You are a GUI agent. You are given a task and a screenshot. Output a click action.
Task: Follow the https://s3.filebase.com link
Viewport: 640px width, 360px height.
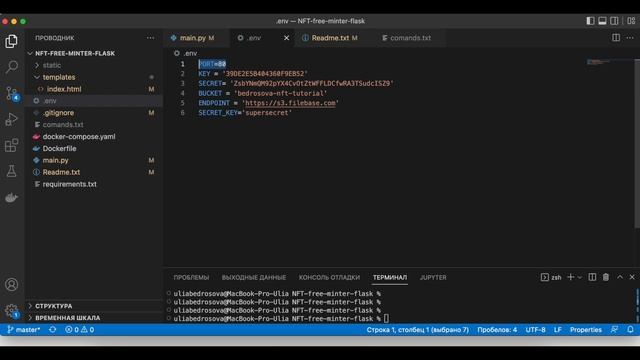(x=290, y=103)
